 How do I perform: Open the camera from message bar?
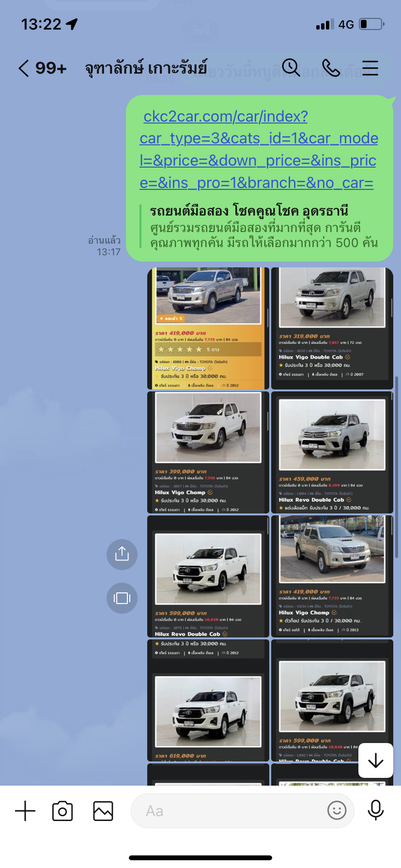pos(62,811)
